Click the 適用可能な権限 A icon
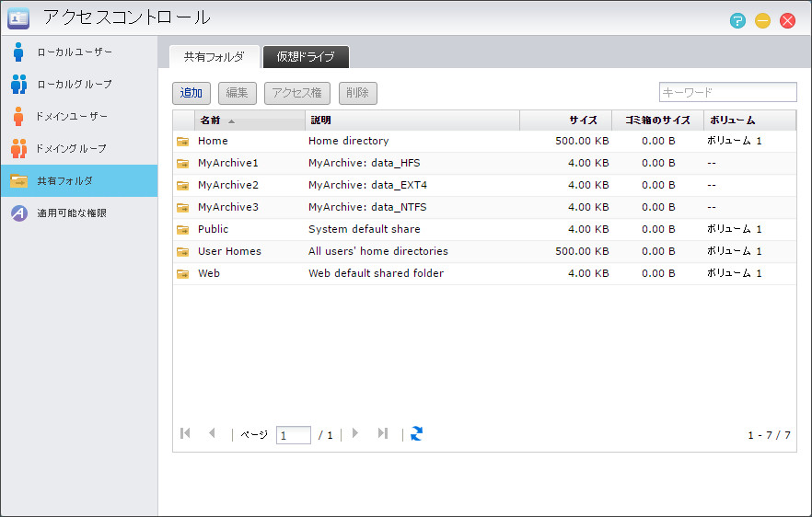 pos(19,213)
